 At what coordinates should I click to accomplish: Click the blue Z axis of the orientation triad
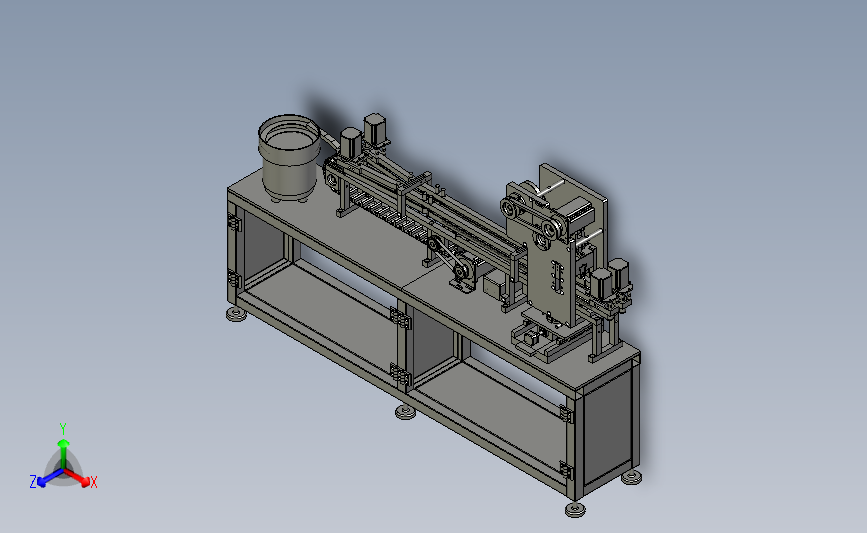tap(50, 478)
